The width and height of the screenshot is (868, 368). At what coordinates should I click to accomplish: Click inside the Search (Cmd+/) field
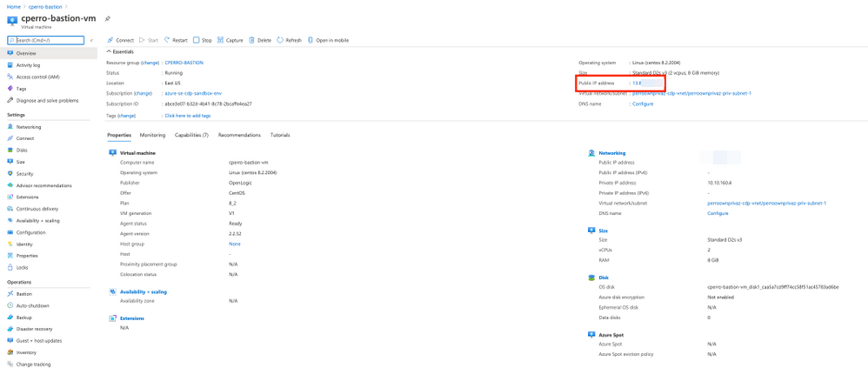[46, 40]
